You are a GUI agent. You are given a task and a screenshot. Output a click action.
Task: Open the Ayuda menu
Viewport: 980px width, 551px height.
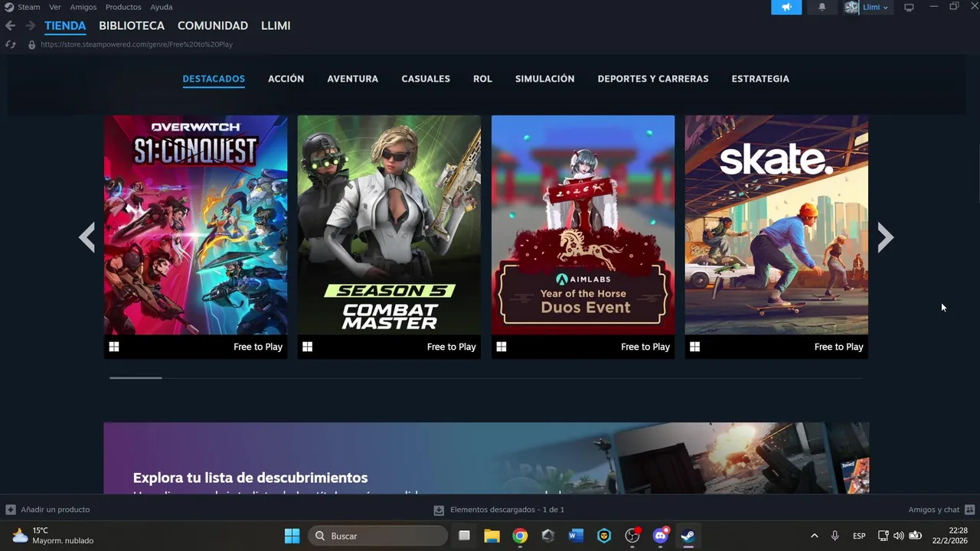click(x=162, y=7)
